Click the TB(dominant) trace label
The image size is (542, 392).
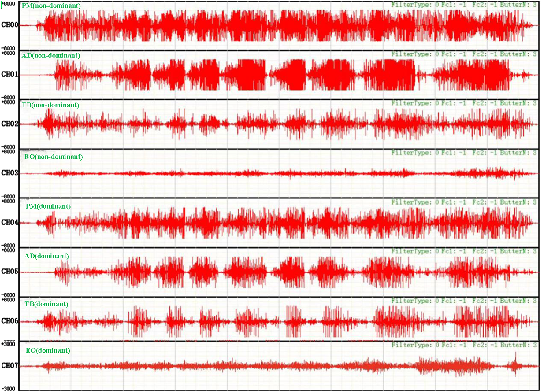click(46, 304)
